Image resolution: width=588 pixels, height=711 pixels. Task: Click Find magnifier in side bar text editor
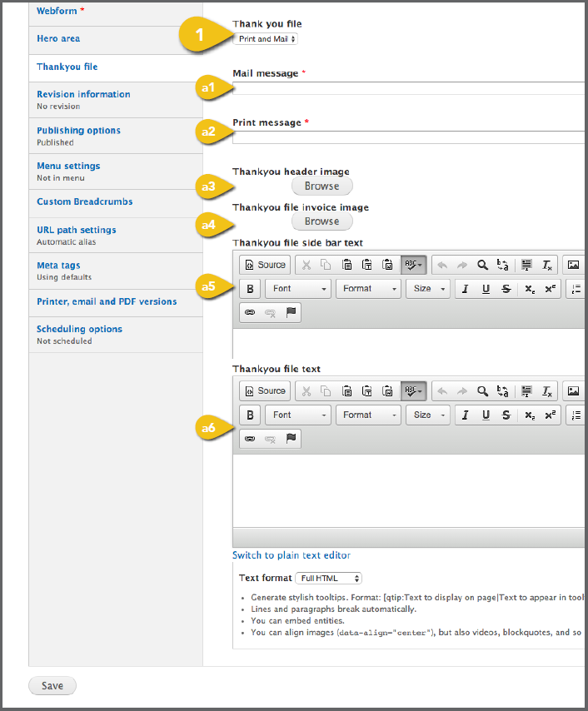click(482, 265)
